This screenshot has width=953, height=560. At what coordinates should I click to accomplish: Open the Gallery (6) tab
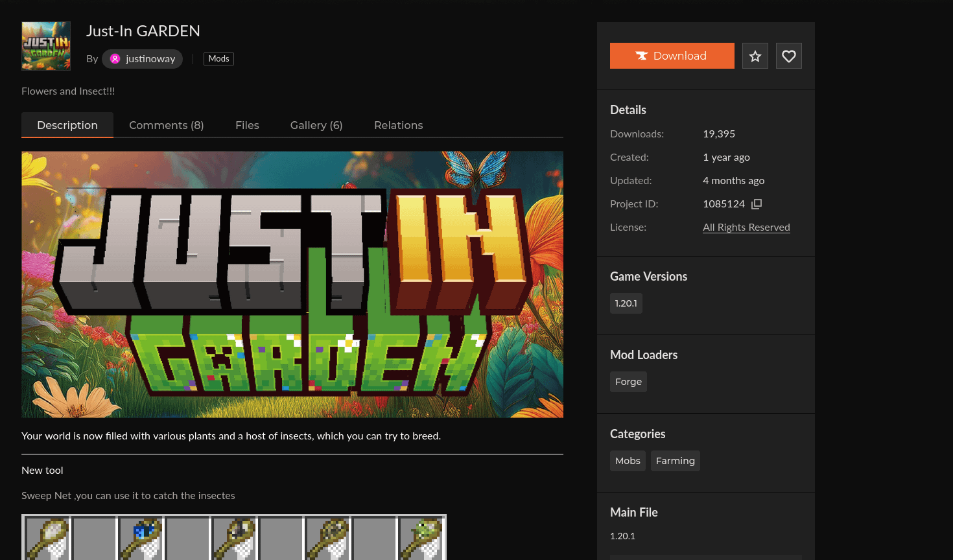[x=316, y=125]
